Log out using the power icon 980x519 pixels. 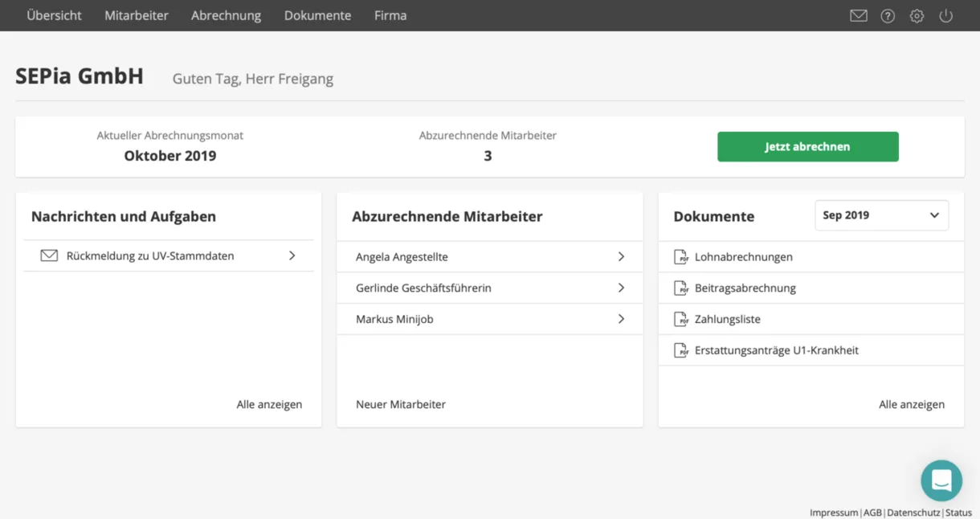(x=945, y=15)
